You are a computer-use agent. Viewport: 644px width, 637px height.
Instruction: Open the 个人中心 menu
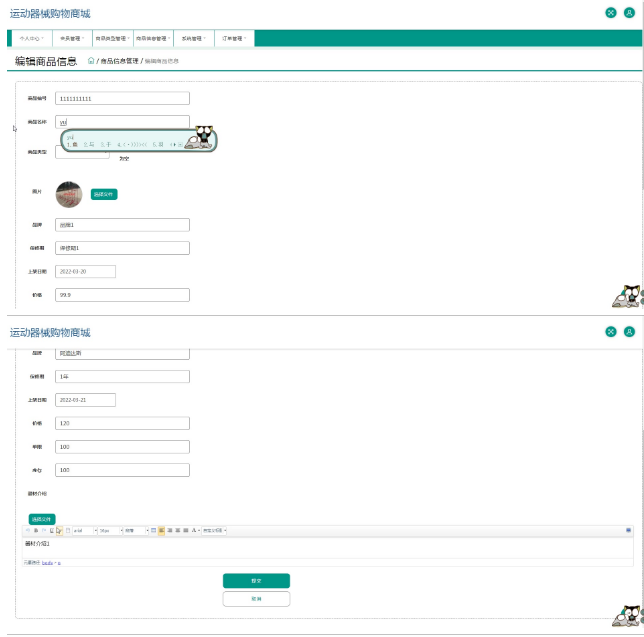pyautogui.click(x=31, y=38)
